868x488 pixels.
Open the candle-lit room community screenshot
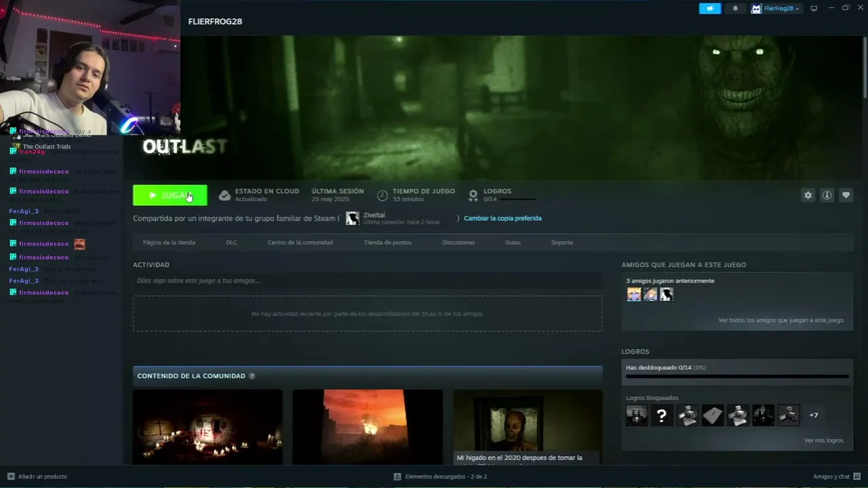208,427
